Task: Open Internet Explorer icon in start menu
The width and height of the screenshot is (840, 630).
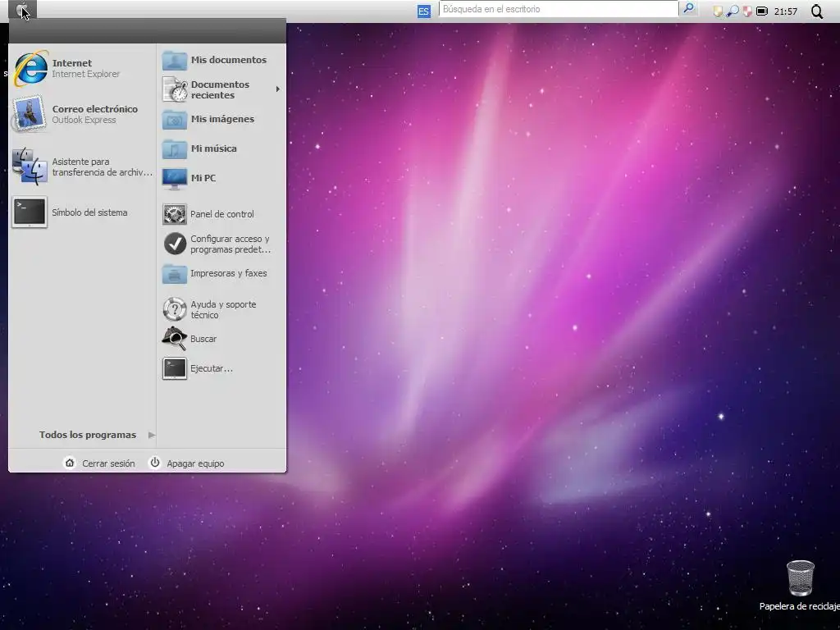Action: click(x=30, y=69)
